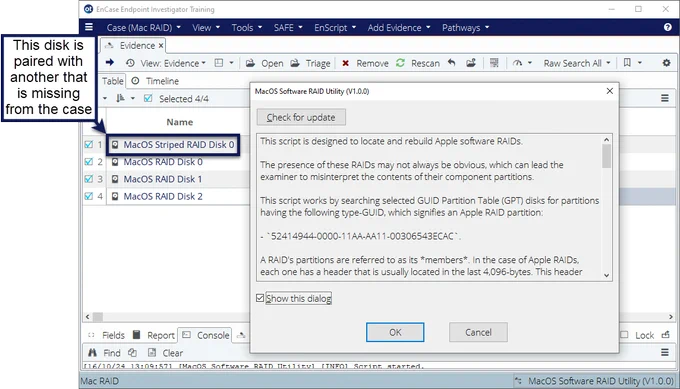680x389 pixels.
Task: Expand the Raw Search All dropdown
Action: [x=577, y=63]
